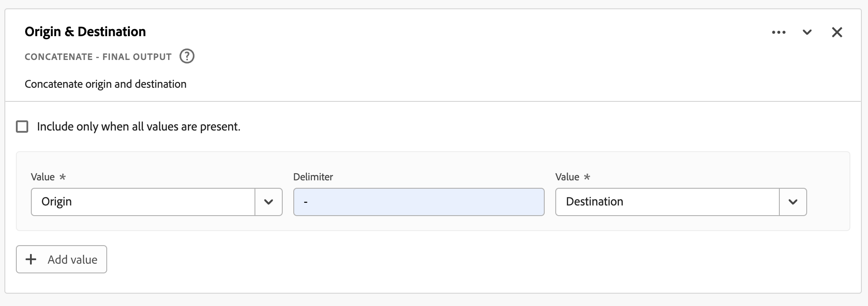
Task: Open the Origin value dropdown arrow
Action: (x=269, y=202)
